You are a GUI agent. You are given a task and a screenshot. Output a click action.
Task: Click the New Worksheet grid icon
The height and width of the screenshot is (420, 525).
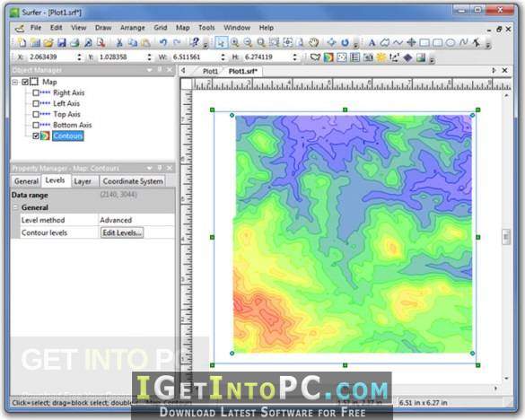click(x=35, y=42)
